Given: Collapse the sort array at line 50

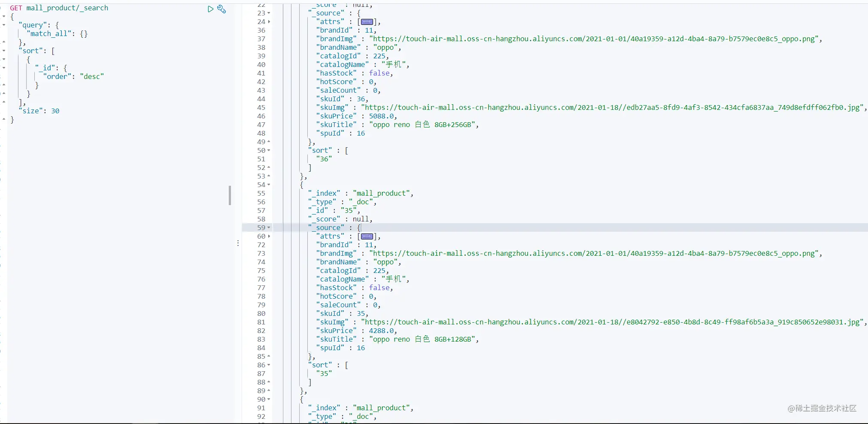Looking at the screenshot, I should 269,151.
